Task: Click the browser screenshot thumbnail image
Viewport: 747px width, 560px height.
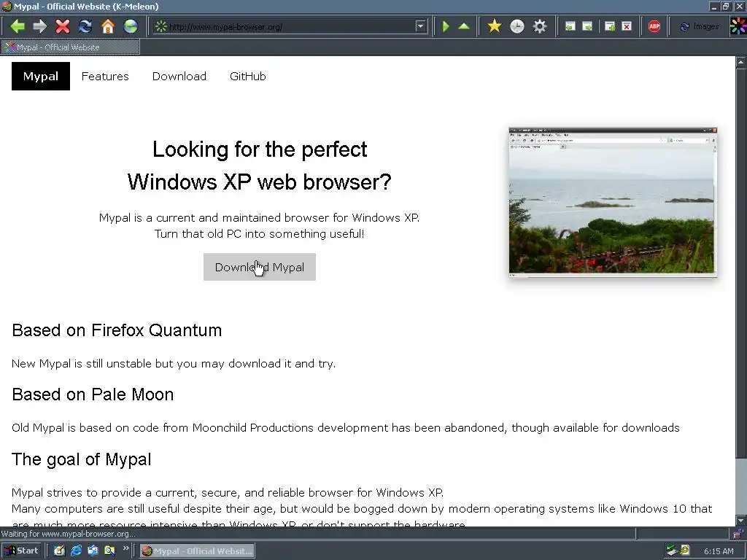Action: (613, 202)
